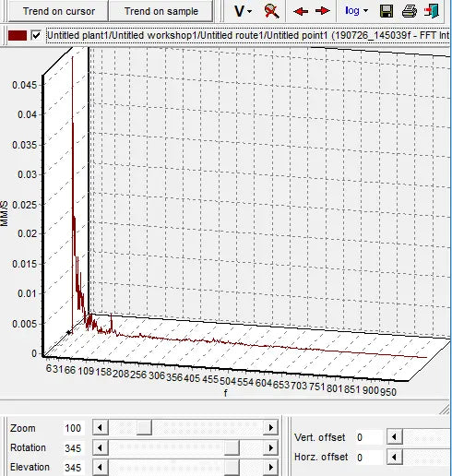Image resolution: width=452 pixels, height=476 pixels.
Task: Click the f frequency axis title
Action: pos(226,393)
